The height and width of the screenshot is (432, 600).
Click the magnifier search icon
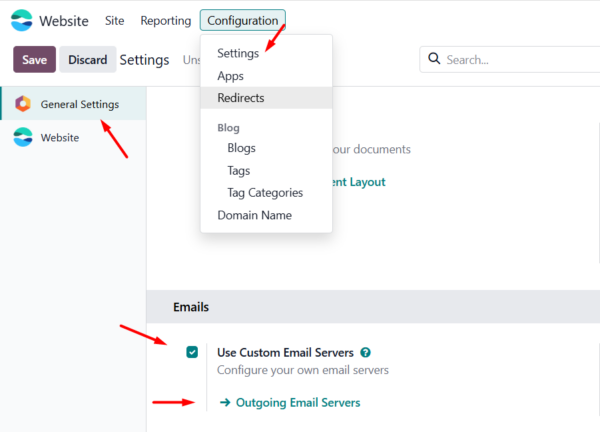[434, 59]
